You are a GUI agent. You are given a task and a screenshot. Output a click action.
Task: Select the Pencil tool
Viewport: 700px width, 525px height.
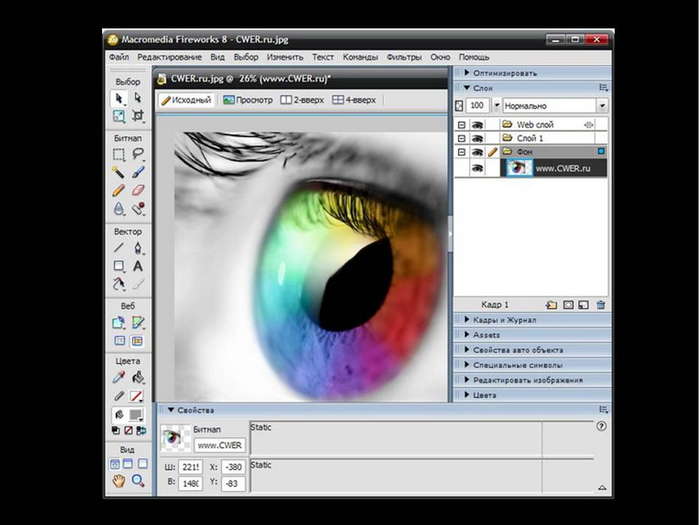(x=118, y=190)
